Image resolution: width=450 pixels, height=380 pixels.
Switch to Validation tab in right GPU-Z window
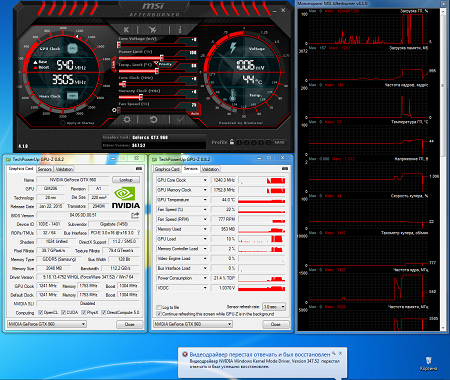point(210,169)
